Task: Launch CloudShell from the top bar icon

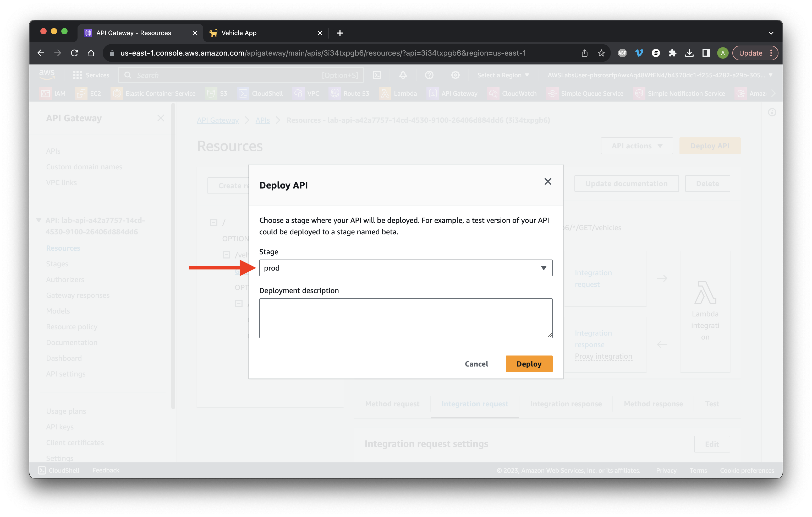Action: pyautogui.click(x=377, y=75)
